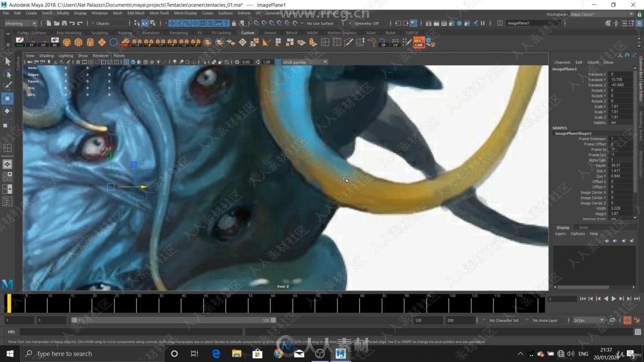Click the Windows search box

pos(92,353)
